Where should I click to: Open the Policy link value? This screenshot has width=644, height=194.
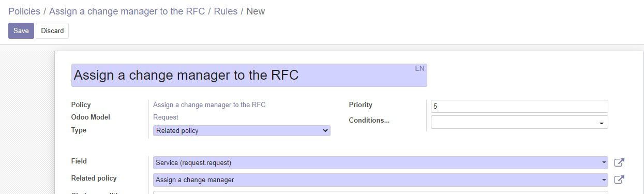point(209,105)
